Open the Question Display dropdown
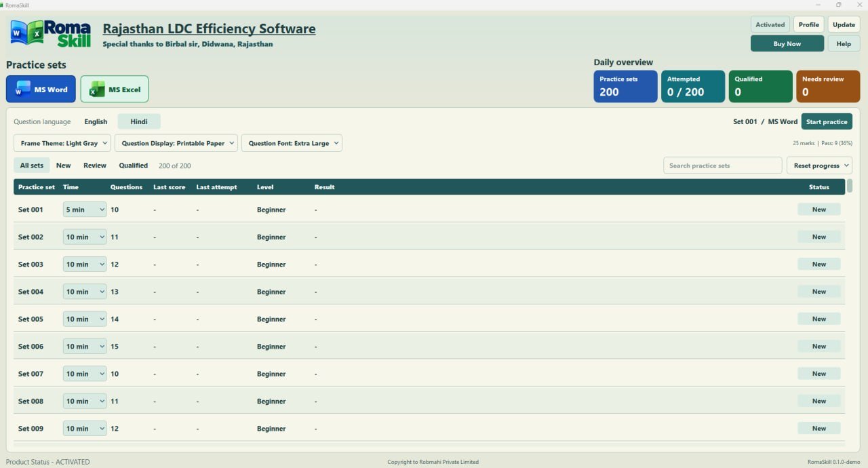This screenshot has width=868, height=468. 176,143
